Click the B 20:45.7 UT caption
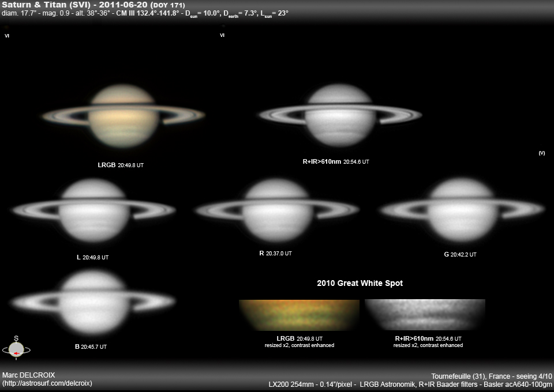Screen dimensions: 554x392 [91, 346]
